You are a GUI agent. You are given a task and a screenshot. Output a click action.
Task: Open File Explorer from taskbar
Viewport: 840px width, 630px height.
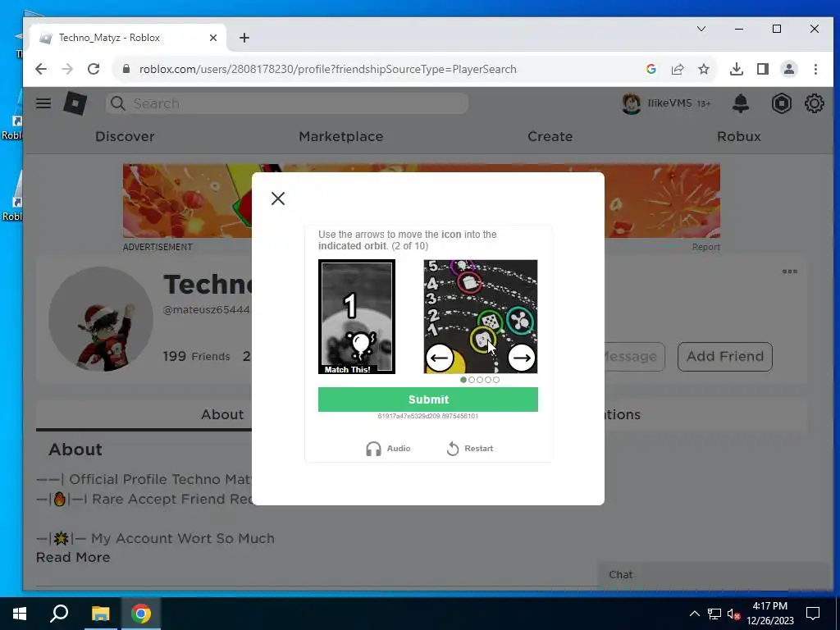(x=100, y=614)
